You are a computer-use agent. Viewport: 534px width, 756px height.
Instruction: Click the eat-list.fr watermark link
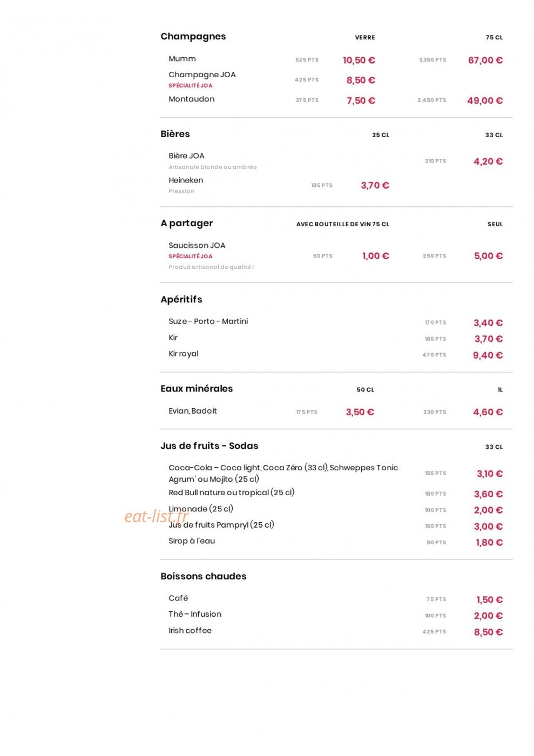click(x=157, y=517)
